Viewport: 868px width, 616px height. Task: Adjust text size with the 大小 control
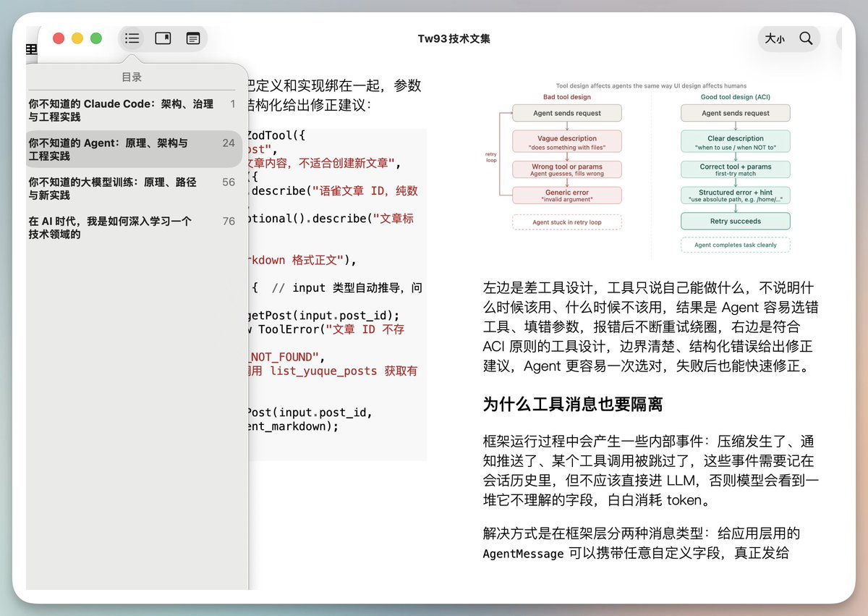(774, 38)
